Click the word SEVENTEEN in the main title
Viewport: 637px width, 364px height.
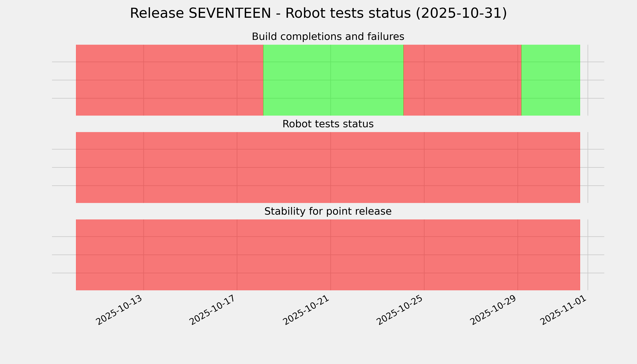point(230,13)
